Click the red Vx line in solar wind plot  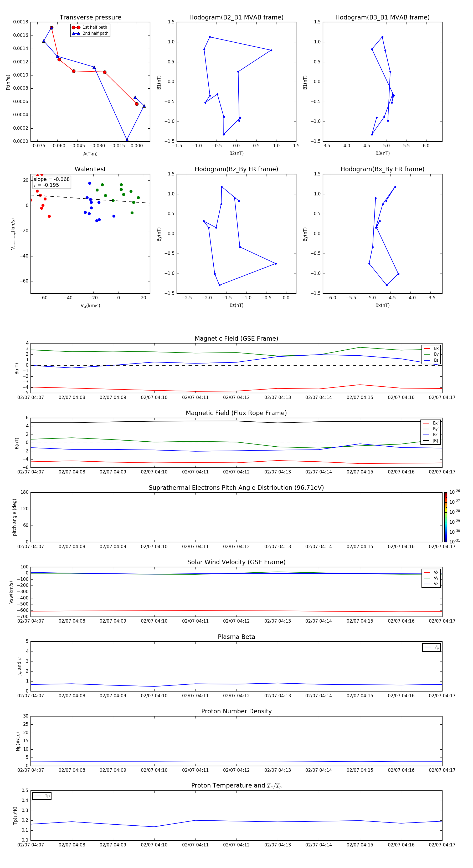tap(236, 610)
